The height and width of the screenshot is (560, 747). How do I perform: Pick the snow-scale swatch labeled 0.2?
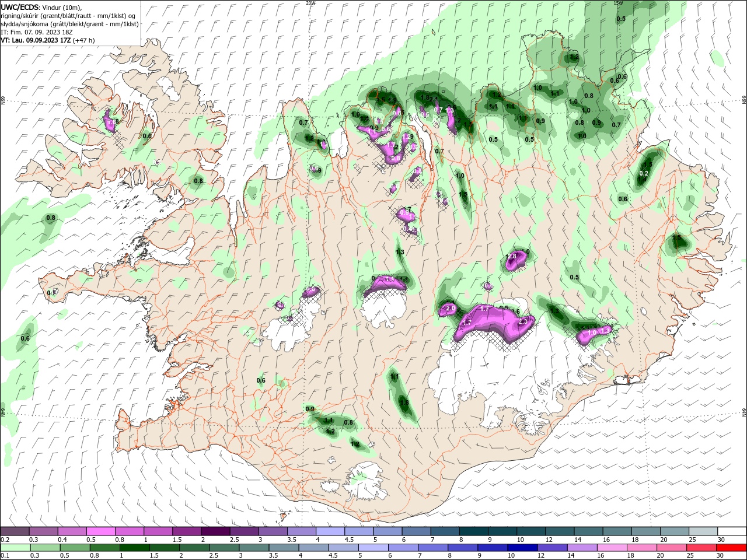click(15, 531)
